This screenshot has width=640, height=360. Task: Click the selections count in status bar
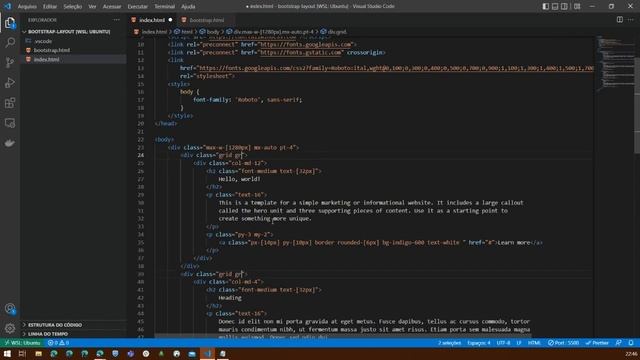click(x=449, y=343)
